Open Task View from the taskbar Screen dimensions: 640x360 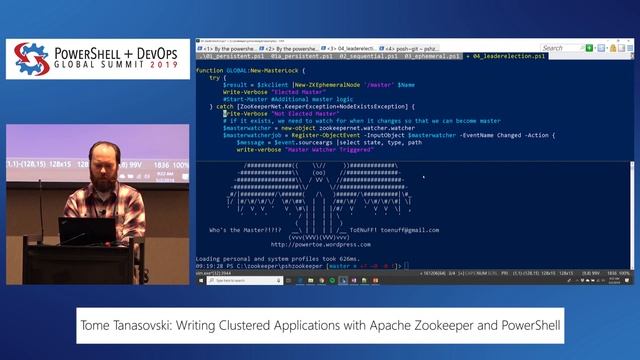289,280
